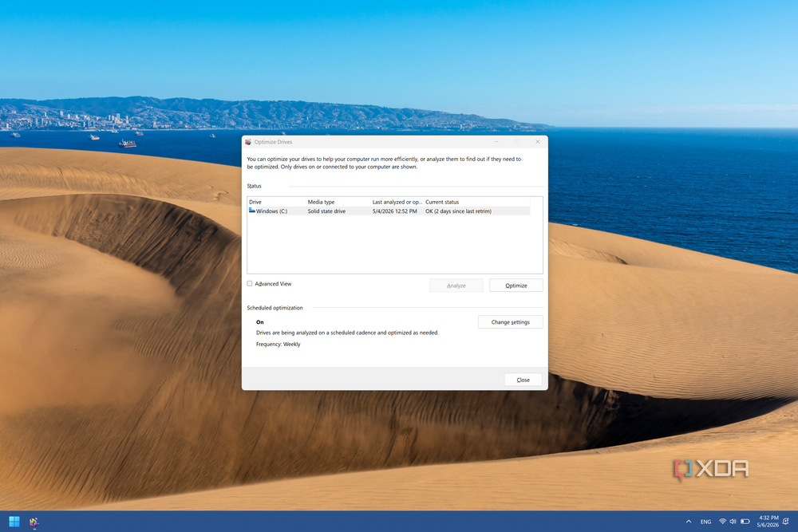
Task: Close the dialog with the Close button
Action: (x=523, y=380)
